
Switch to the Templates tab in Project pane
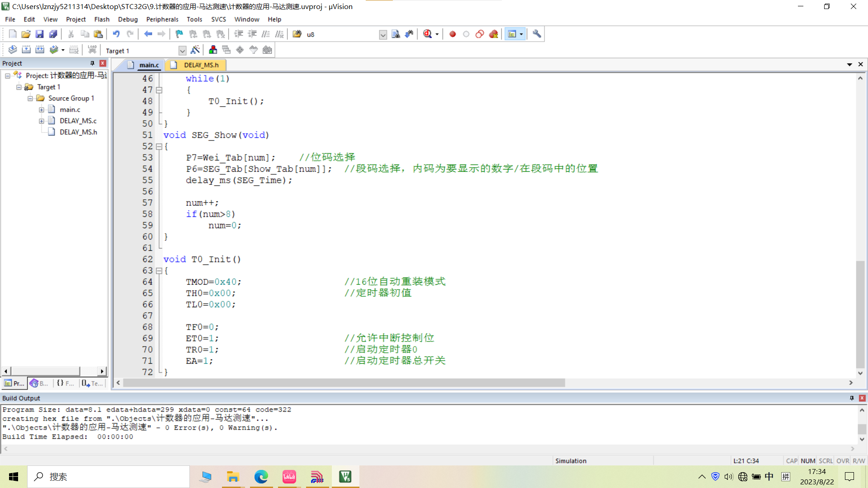[92, 383]
